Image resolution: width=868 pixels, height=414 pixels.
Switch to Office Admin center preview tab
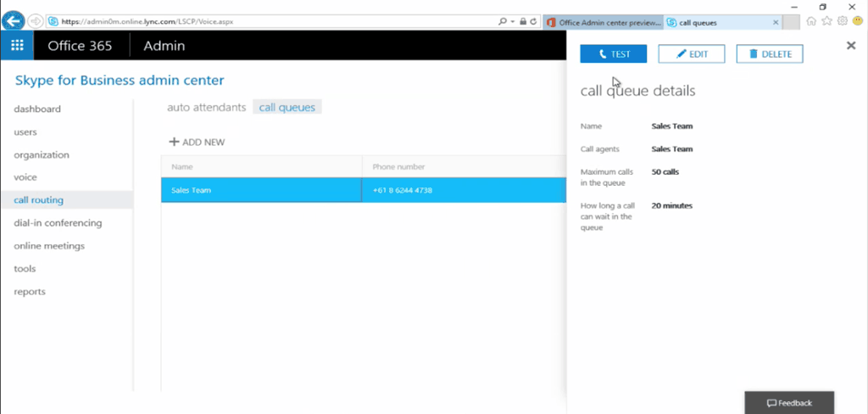[603, 22]
